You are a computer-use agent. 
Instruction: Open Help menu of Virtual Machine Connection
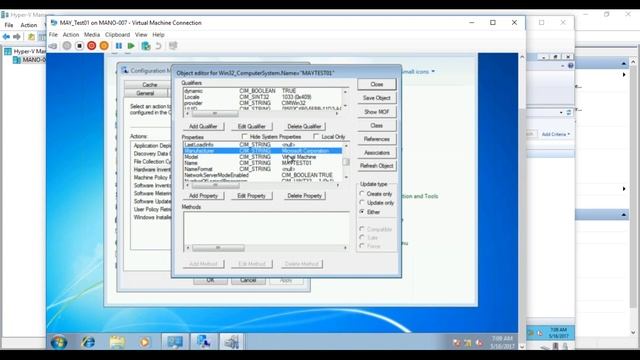158,35
